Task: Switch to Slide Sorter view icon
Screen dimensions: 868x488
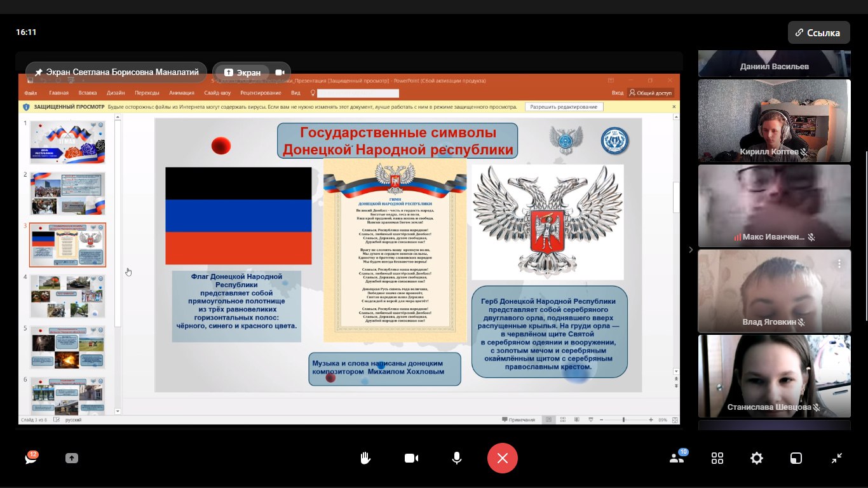Action: (x=562, y=420)
